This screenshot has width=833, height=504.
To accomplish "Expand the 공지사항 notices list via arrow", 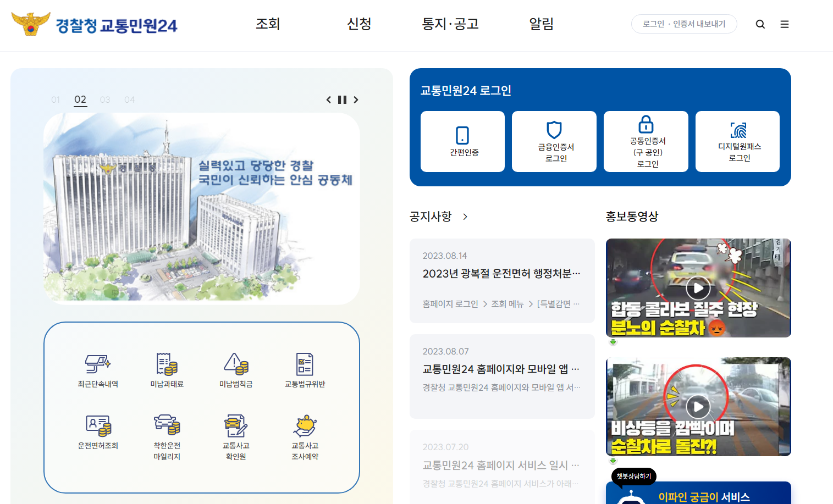I will [x=465, y=217].
